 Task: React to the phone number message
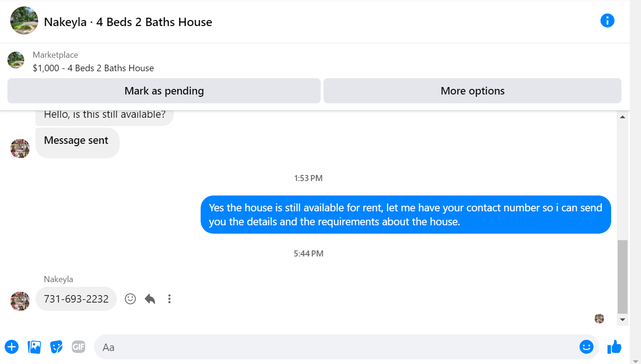coord(130,299)
